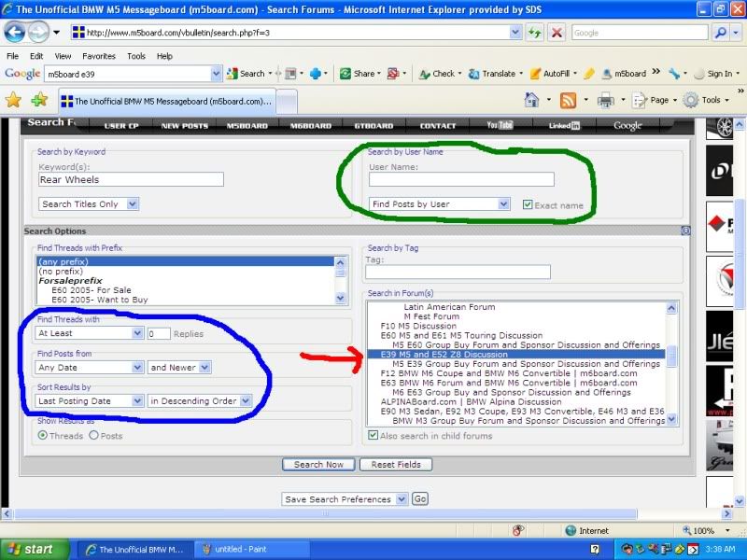Click the search magnifier icon beside Google box

(720, 33)
